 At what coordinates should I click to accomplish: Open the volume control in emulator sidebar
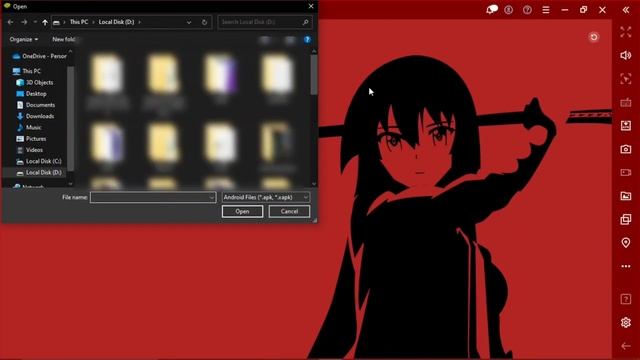click(626, 55)
